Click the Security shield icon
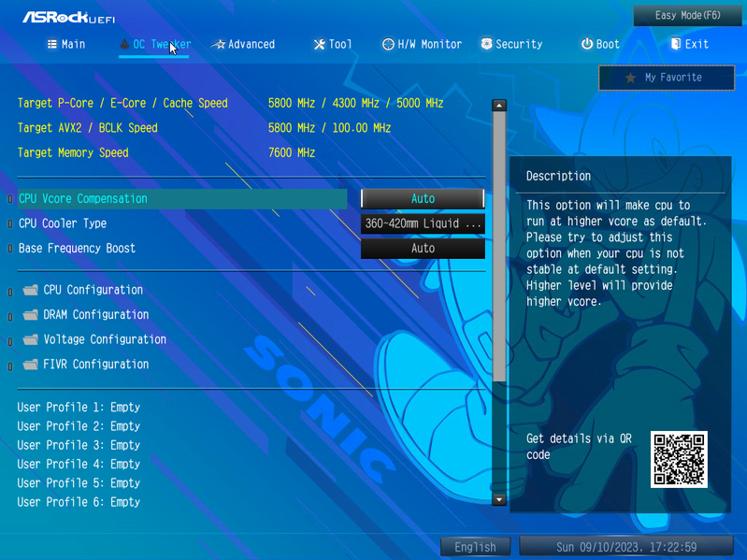Screen dimensions: 747x560 [x=486, y=44]
